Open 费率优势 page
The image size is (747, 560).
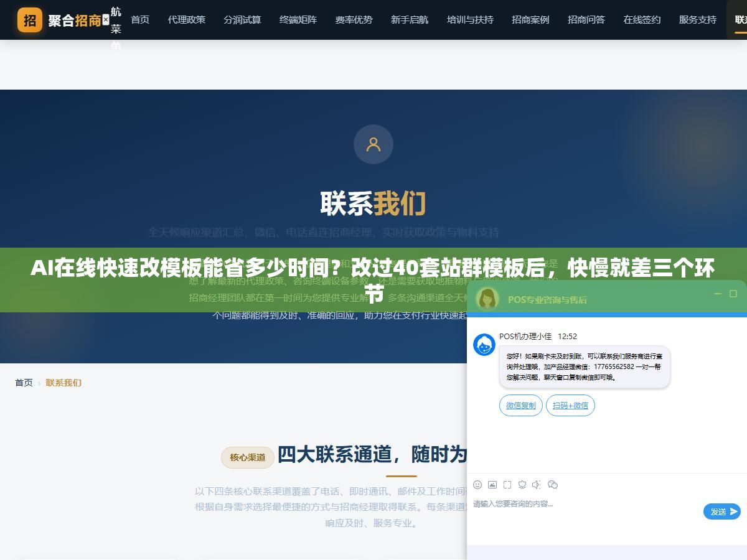click(x=354, y=20)
